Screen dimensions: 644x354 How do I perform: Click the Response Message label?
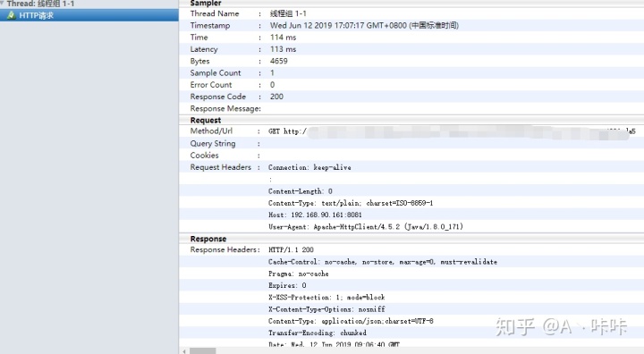point(225,109)
